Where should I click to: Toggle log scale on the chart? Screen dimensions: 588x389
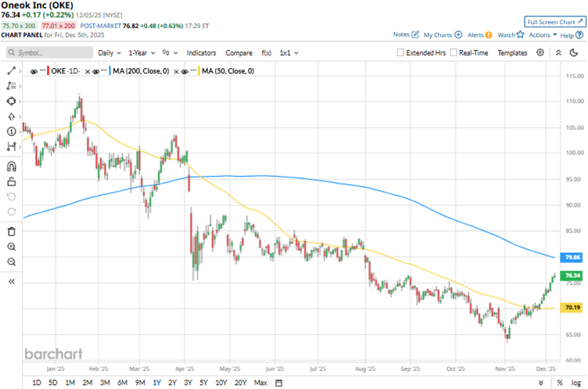tap(575, 383)
